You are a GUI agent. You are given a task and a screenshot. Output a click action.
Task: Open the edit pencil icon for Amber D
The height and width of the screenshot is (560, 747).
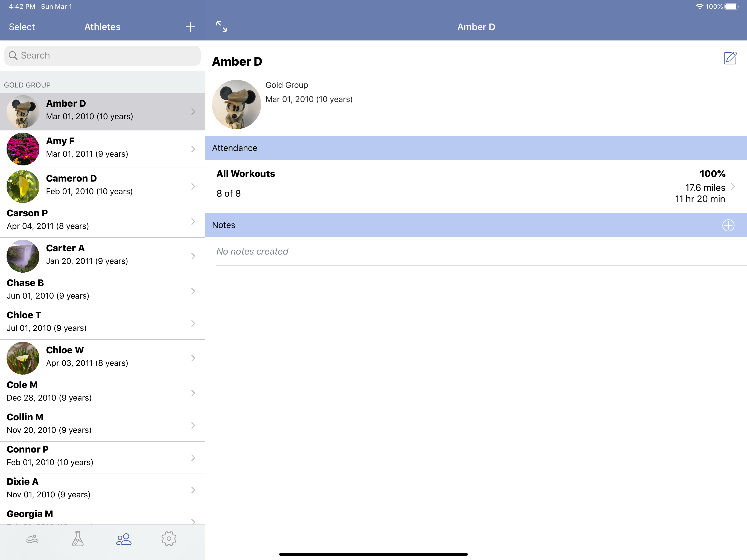[x=730, y=58]
